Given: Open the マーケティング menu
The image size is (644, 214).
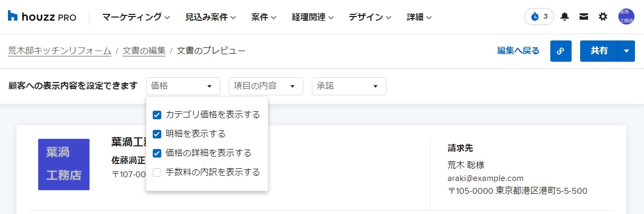Looking at the screenshot, I should click(x=136, y=17).
